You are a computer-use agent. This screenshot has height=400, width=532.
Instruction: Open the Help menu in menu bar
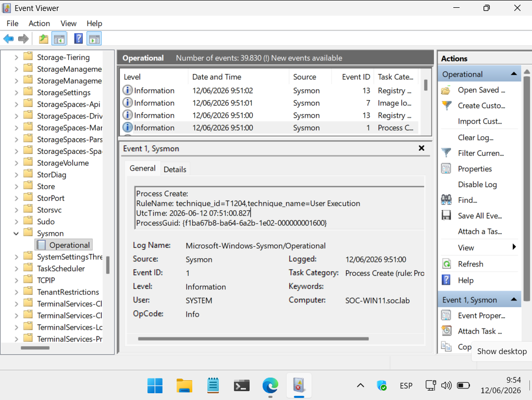pos(94,23)
